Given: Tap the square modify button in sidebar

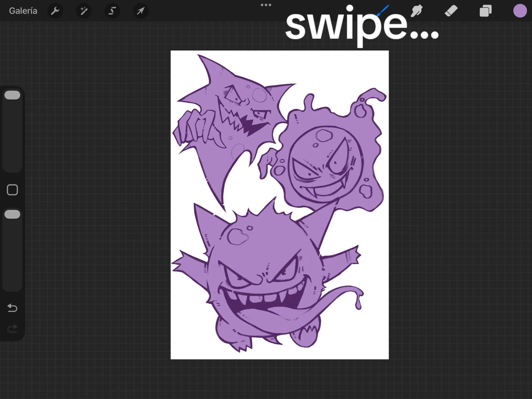Looking at the screenshot, I should (x=13, y=190).
